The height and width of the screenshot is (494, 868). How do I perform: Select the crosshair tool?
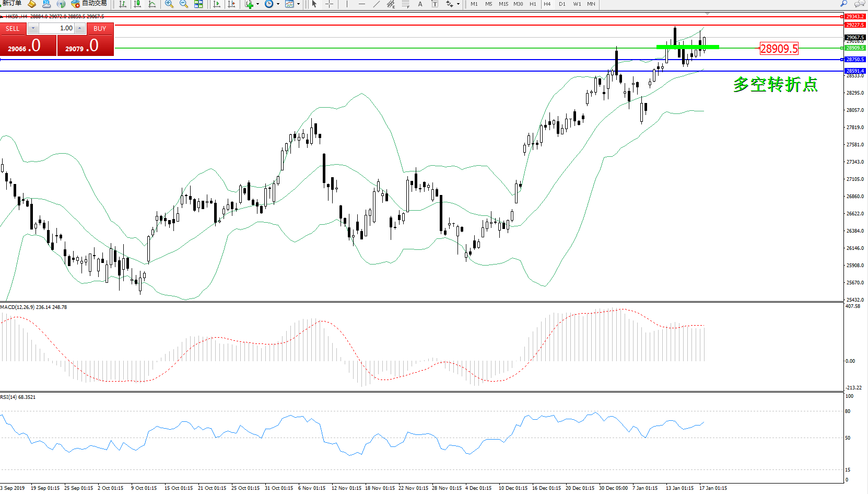coord(330,4)
